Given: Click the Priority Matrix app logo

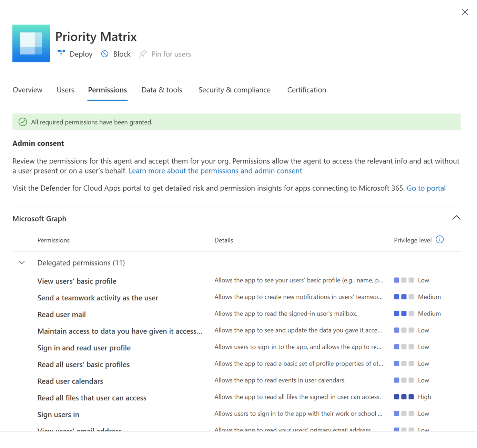Looking at the screenshot, I should [31, 43].
